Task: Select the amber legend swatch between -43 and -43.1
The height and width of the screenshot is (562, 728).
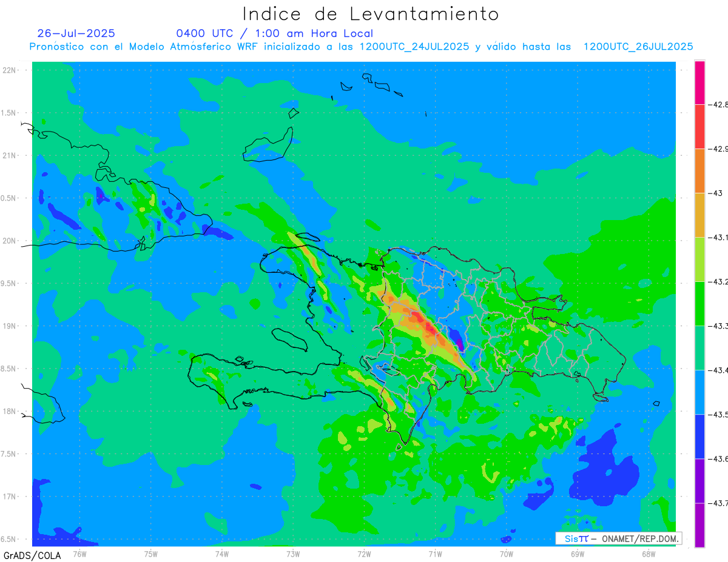Action: coord(699,215)
